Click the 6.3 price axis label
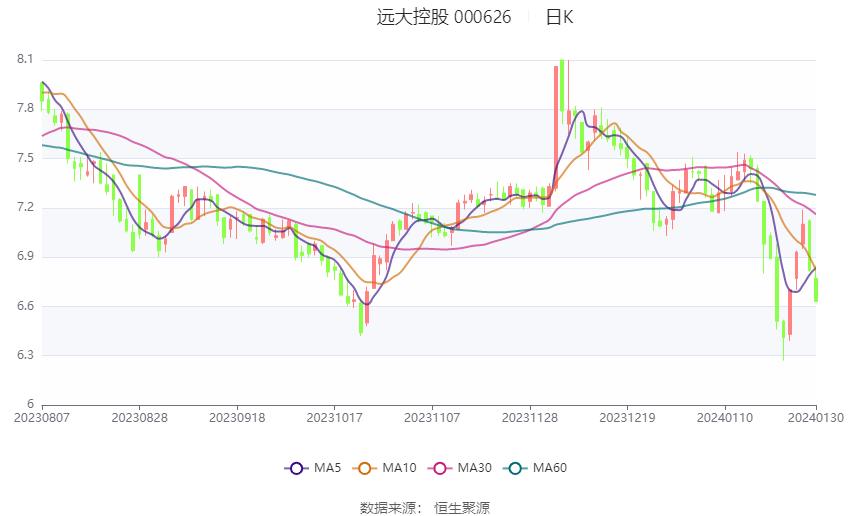The width and height of the screenshot is (850, 516). [25, 355]
